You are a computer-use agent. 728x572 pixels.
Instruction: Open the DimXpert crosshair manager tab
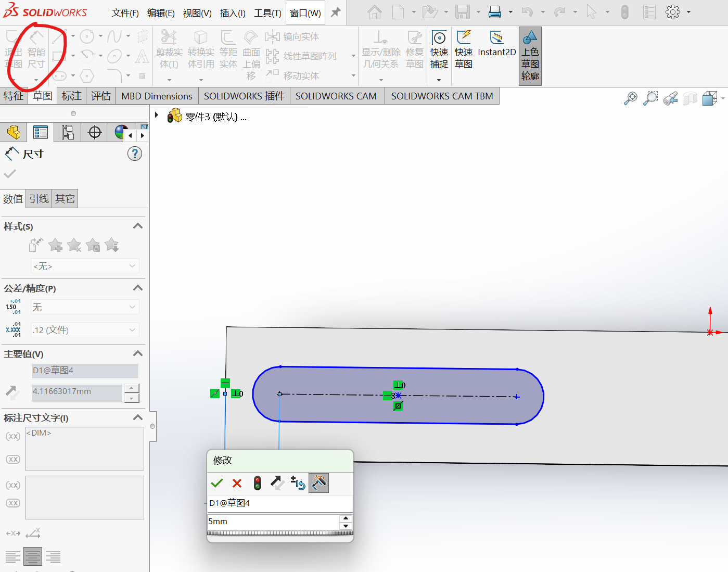[x=95, y=133]
